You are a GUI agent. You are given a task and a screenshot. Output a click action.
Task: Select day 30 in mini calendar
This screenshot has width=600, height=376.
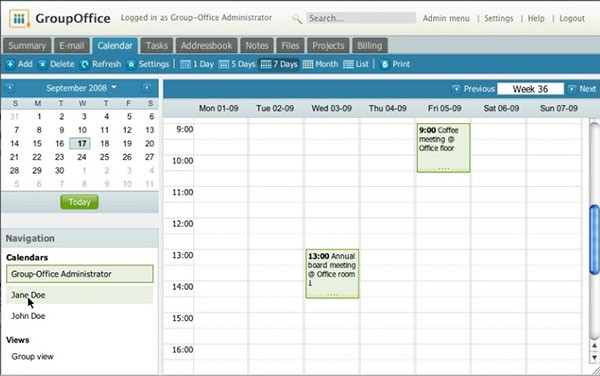59,171
